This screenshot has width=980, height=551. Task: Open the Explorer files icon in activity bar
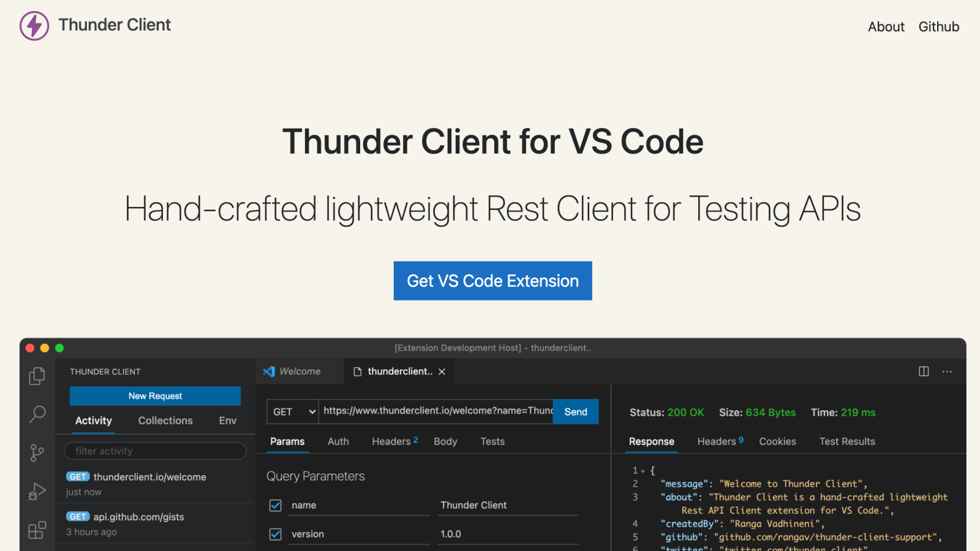click(x=37, y=376)
